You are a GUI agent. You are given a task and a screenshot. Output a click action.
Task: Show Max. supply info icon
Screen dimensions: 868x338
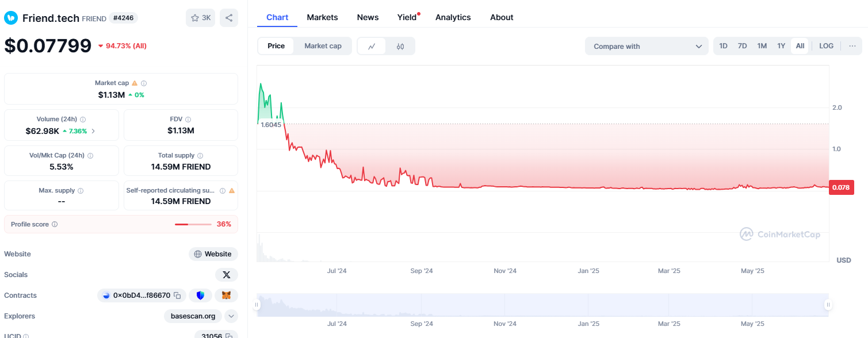click(81, 191)
